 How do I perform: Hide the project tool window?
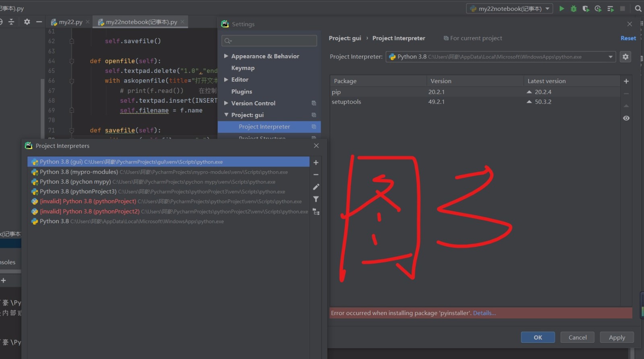point(39,22)
